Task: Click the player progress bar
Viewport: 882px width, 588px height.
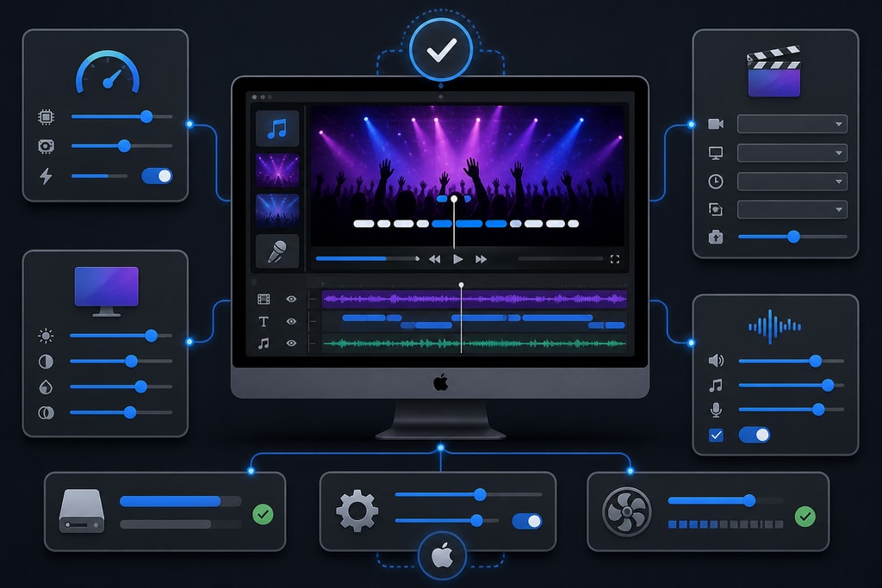Action: point(367,258)
